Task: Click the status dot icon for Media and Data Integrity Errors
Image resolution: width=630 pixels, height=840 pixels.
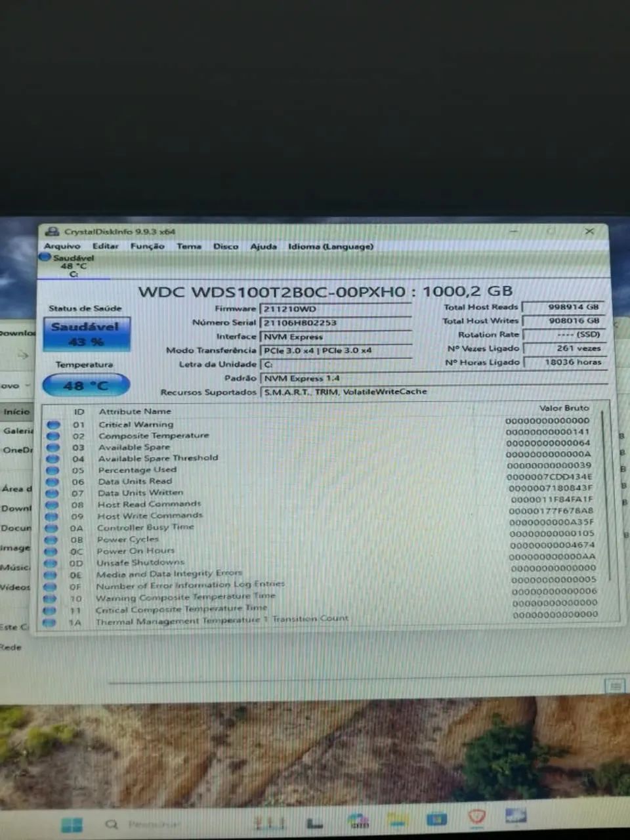Action: click(50, 575)
